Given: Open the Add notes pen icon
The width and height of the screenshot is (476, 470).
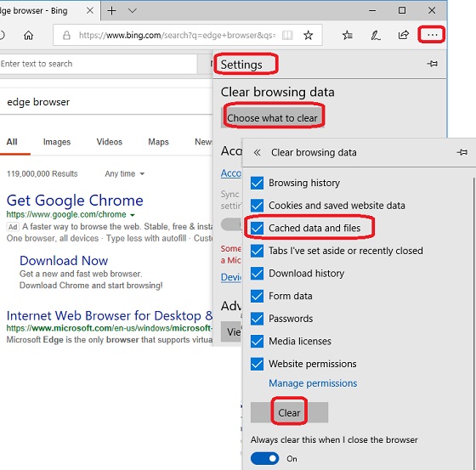Looking at the screenshot, I should coord(376,36).
